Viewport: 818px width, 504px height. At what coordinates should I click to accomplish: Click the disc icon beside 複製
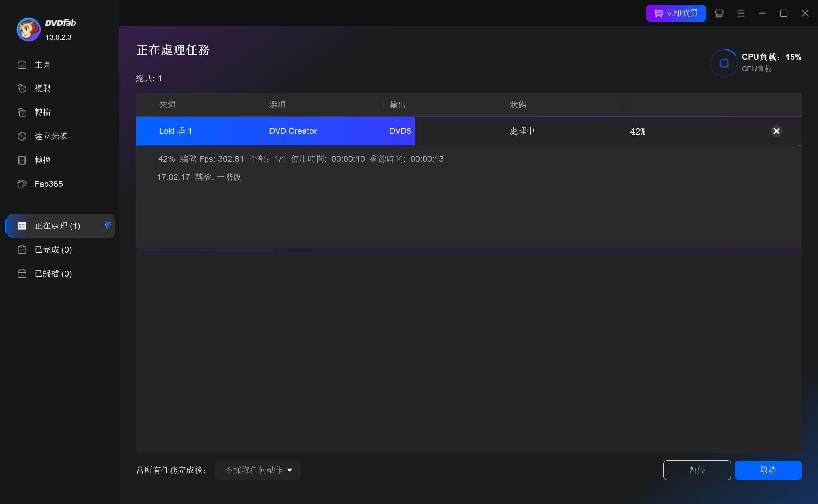(x=22, y=88)
